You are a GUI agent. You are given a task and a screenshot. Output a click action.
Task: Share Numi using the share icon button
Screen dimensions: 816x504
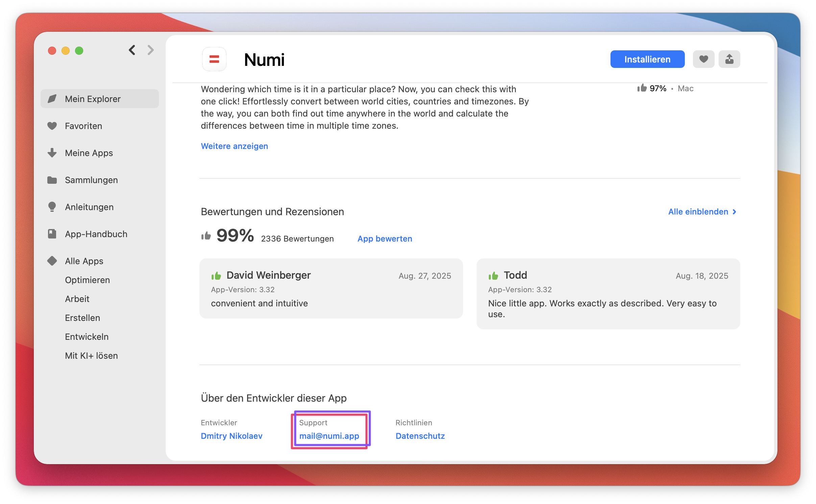[729, 59]
